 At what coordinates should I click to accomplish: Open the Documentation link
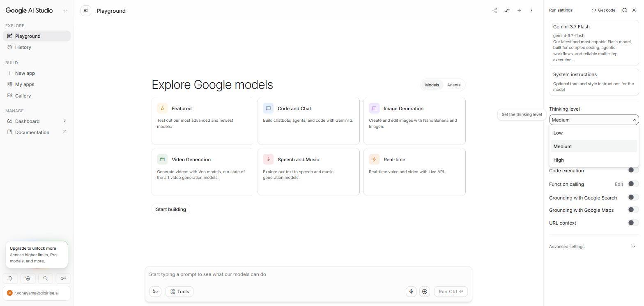(x=37, y=132)
